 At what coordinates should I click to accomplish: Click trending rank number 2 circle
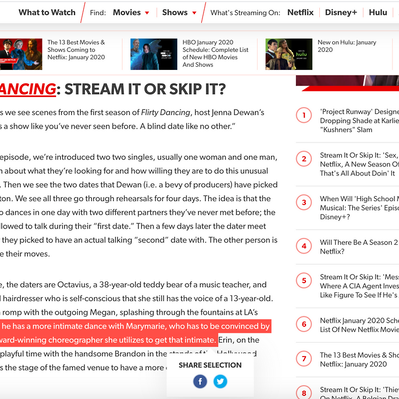[x=304, y=159]
